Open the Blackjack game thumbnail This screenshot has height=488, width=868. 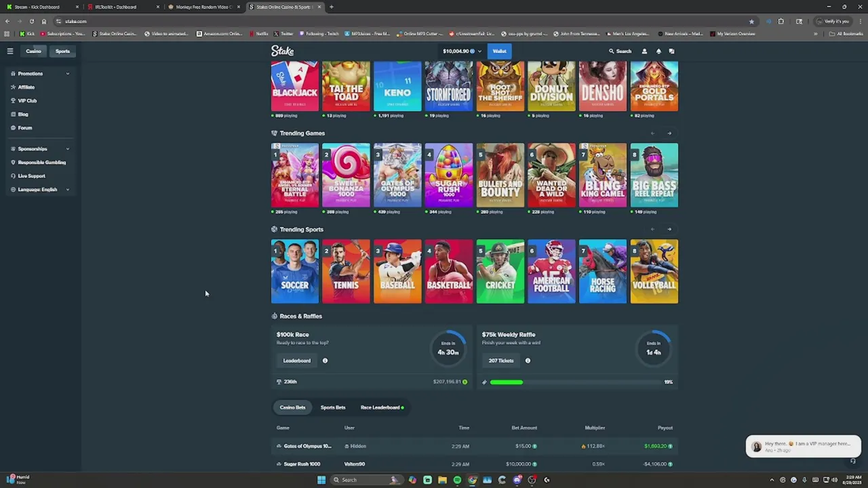(295, 86)
